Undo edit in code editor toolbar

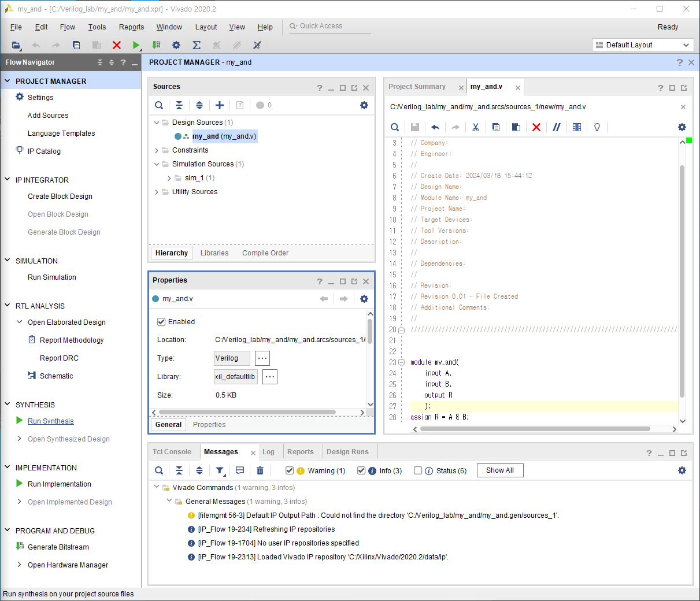tap(435, 127)
